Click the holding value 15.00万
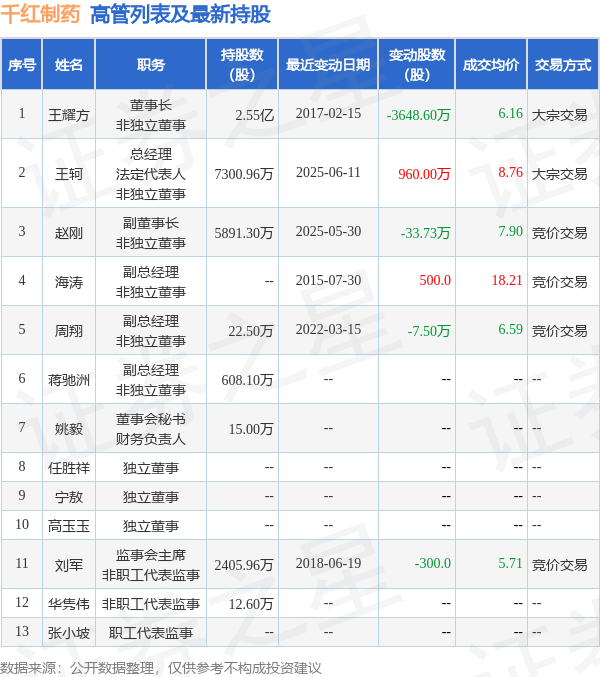Screen dimensions: 600x677 pos(251,429)
